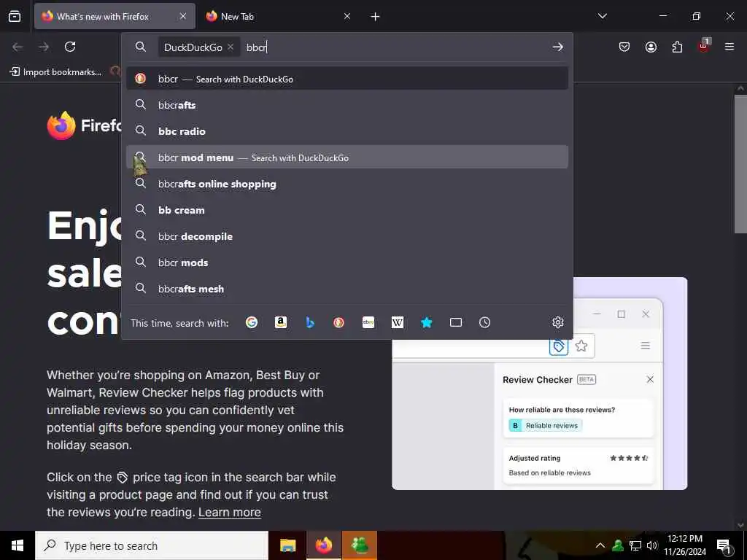Close the New Tab tab
Image resolution: width=747 pixels, height=560 pixels.
[x=347, y=16]
